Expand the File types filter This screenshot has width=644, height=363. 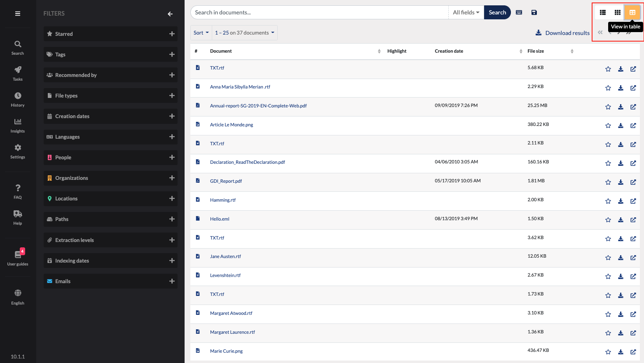[x=172, y=95]
